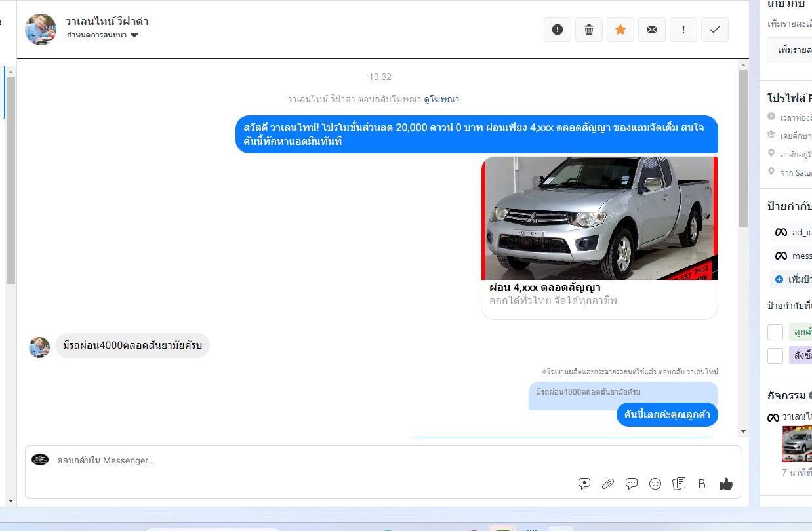Click the chat scrollbar up arrow

[743, 64]
